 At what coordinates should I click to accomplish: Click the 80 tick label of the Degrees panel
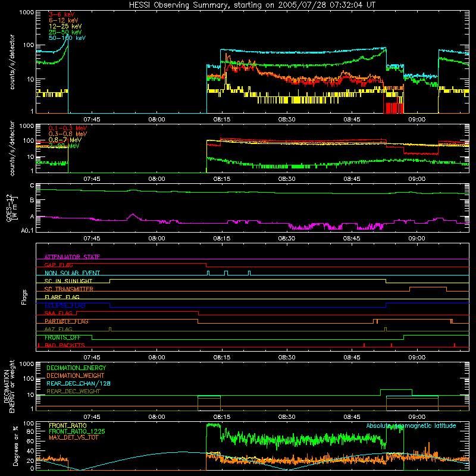point(30,431)
